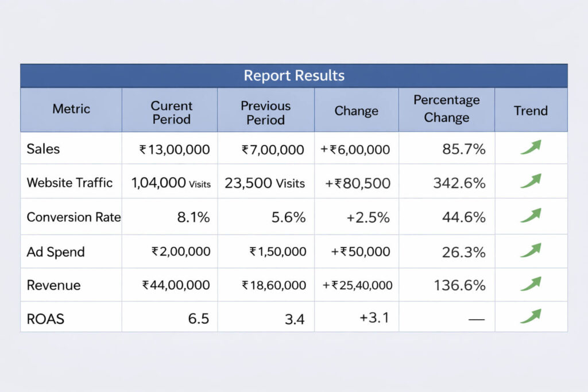This screenshot has width=588, height=392.
Task: Click the Previous Period column header
Action: point(265,112)
